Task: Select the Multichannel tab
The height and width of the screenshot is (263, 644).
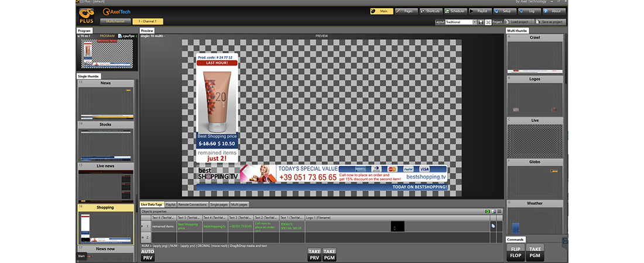Action: [115, 22]
